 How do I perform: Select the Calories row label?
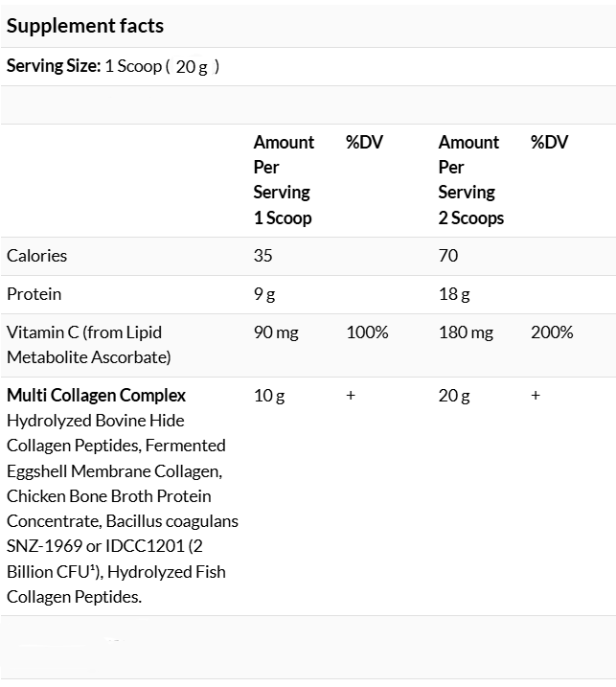tap(36, 256)
